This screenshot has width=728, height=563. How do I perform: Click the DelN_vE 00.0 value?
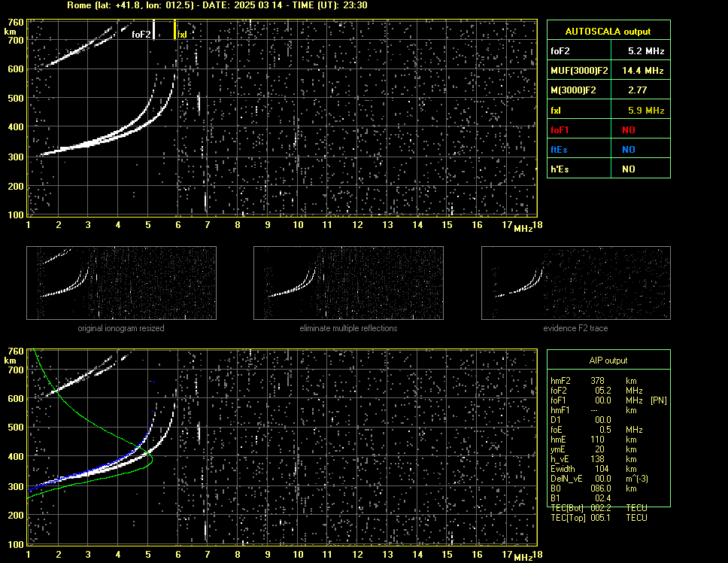click(602, 479)
